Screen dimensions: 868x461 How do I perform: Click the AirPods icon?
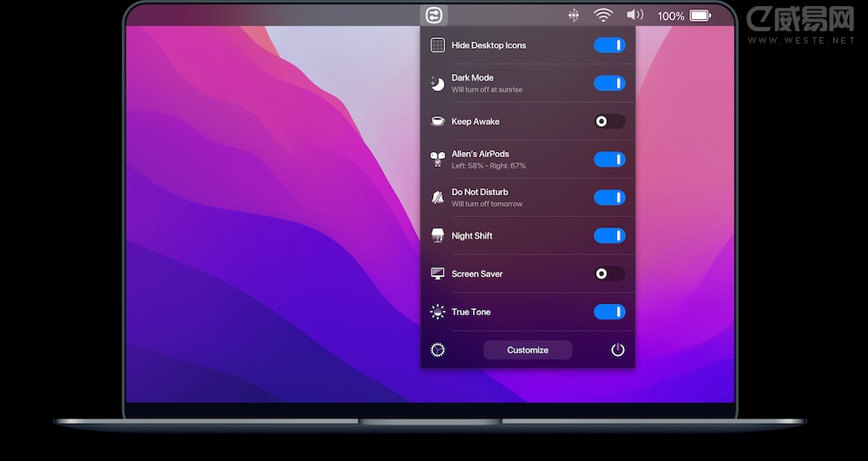438,160
